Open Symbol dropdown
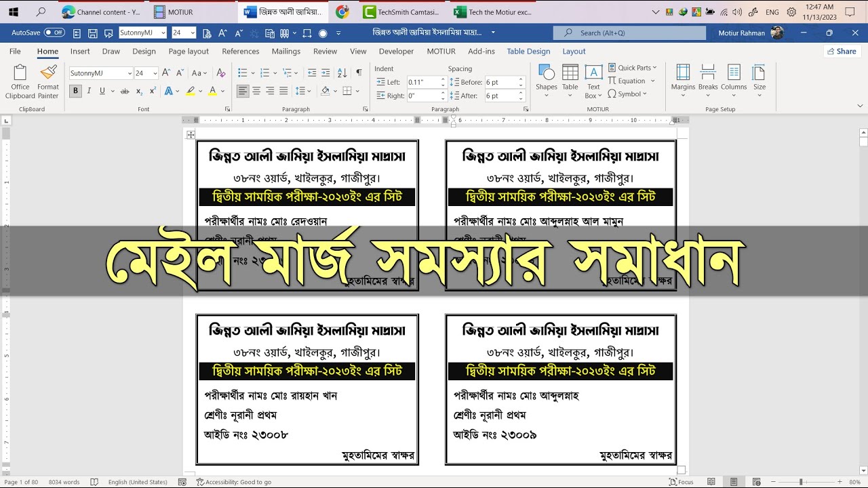The width and height of the screenshot is (868, 488). (x=627, y=94)
